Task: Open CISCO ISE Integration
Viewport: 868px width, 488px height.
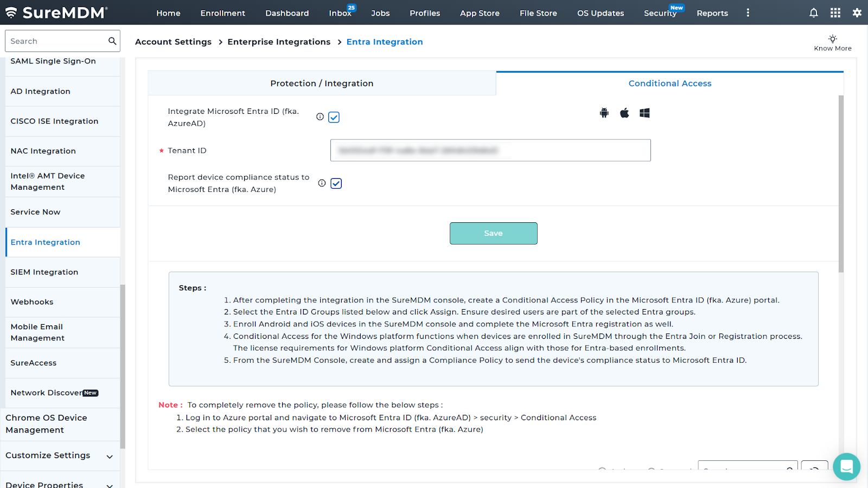Action: 62,121
